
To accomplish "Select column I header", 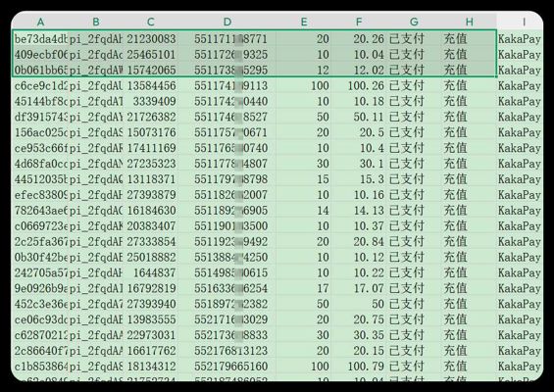I will coord(524,22).
